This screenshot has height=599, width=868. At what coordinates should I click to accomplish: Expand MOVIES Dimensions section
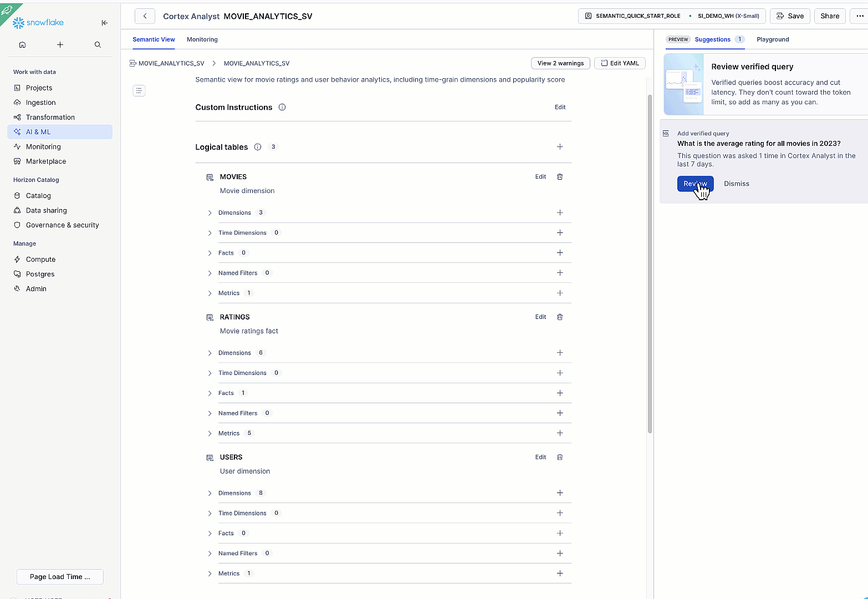[x=210, y=213]
